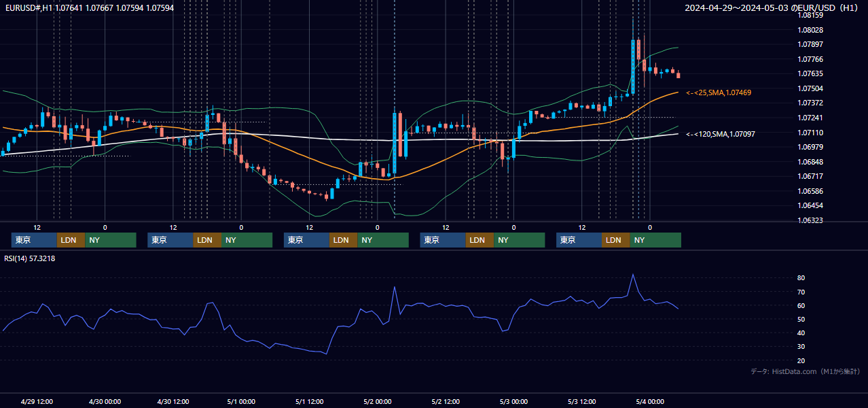Click the 1.07504 price axis label
Screen dimensions: 868x408
point(810,88)
